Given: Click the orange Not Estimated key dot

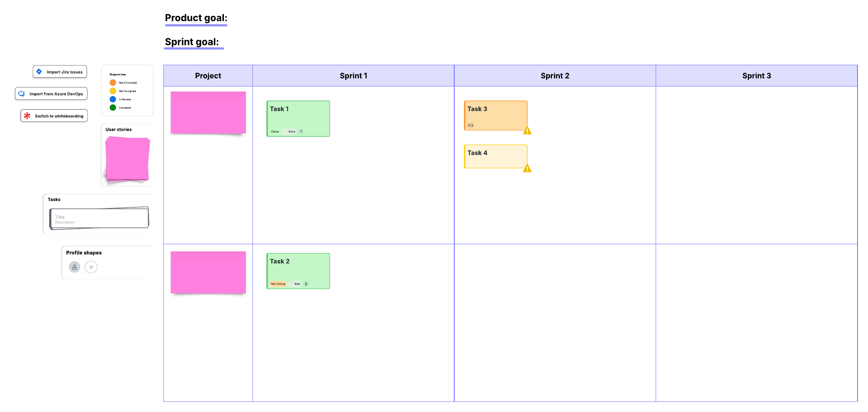Looking at the screenshot, I should click(x=113, y=83).
